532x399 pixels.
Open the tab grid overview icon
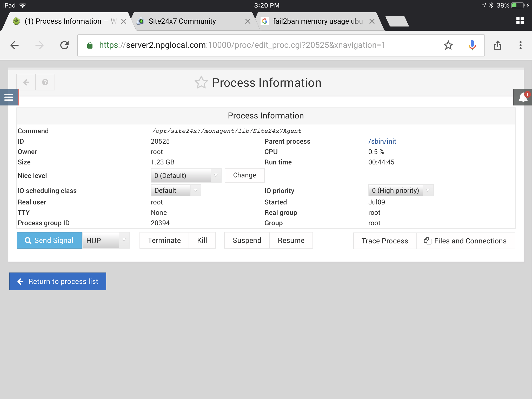(520, 21)
